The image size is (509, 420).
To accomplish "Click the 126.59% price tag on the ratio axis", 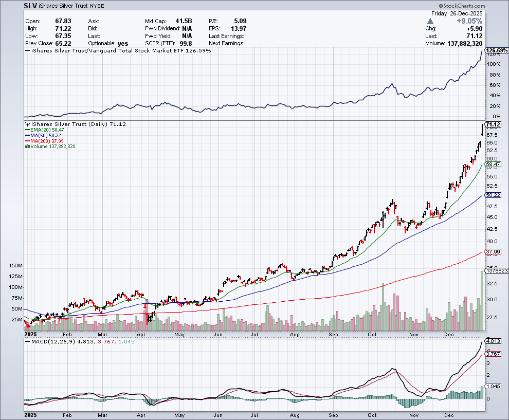I will click(497, 50).
